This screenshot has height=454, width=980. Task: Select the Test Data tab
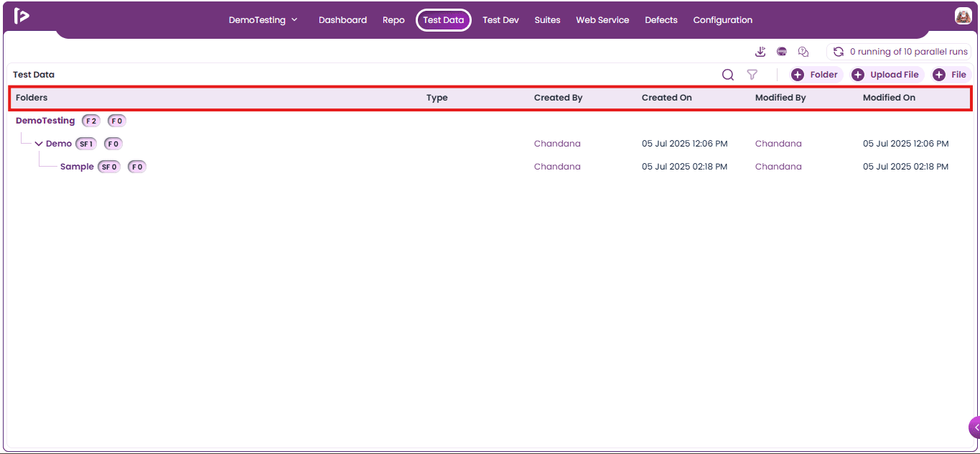(444, 20)
